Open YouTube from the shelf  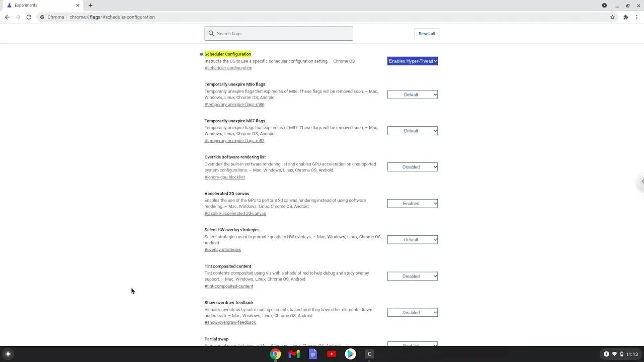coord(332,354)
